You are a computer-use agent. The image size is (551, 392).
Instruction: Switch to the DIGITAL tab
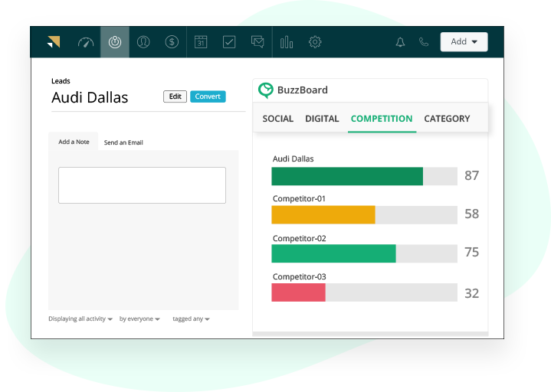click(322, 119)
